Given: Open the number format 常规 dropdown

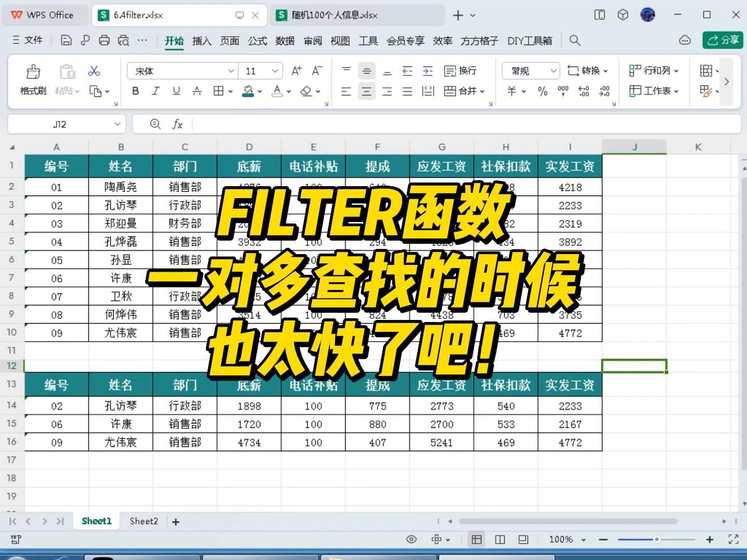Looking at the screenshot, I should 552,71.
